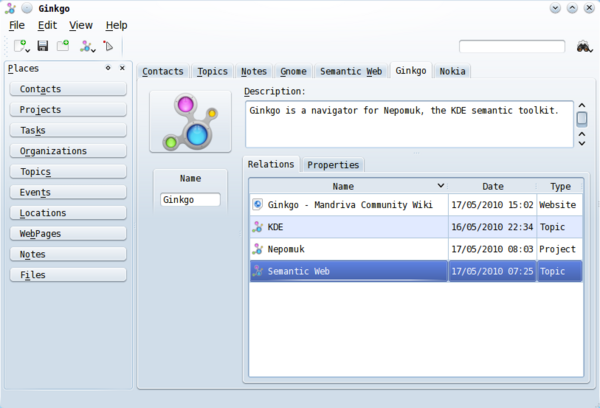Switch to the Topics tab
Screen dimensions: 600x408
[212, 71]
